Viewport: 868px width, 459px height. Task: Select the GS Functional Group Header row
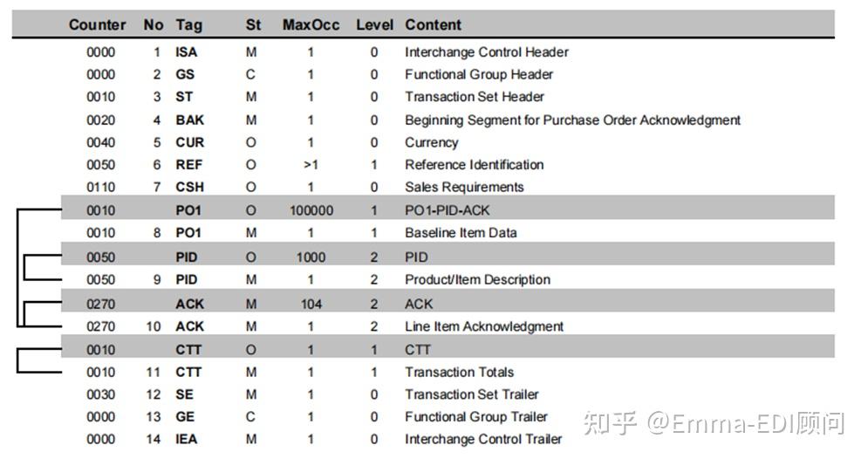(x=478, y=75)
